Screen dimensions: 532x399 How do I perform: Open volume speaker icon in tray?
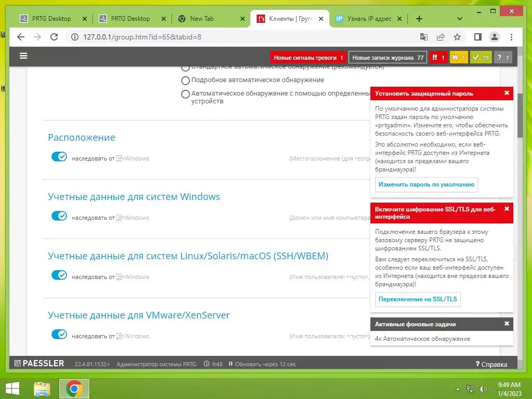pyautogui.click(x=483, y=389)
